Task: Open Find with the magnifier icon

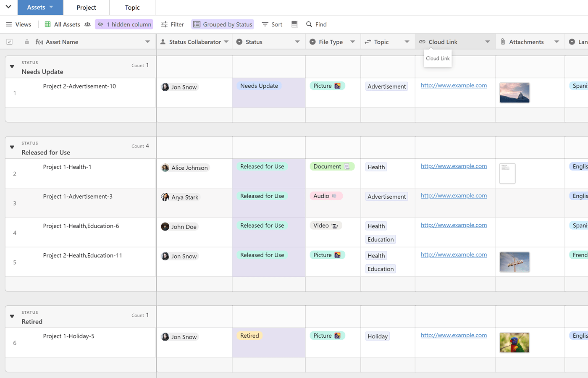Action: (x=309, y=24)
